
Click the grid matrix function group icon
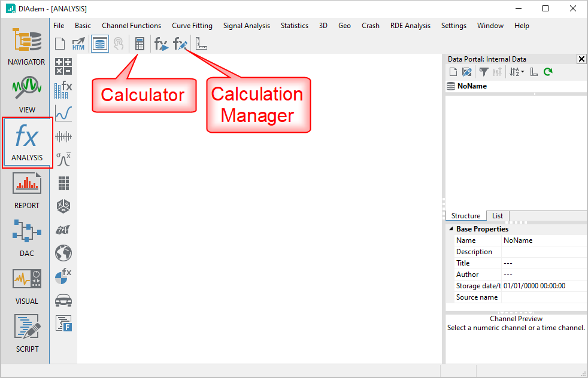pyautogui.click(x=63, y=183)
